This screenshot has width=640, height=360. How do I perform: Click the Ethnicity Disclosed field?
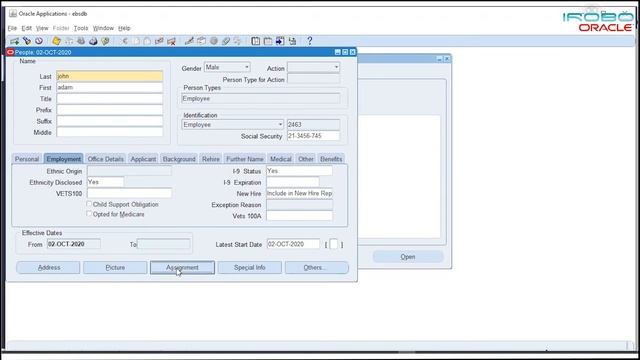point(106,182)
